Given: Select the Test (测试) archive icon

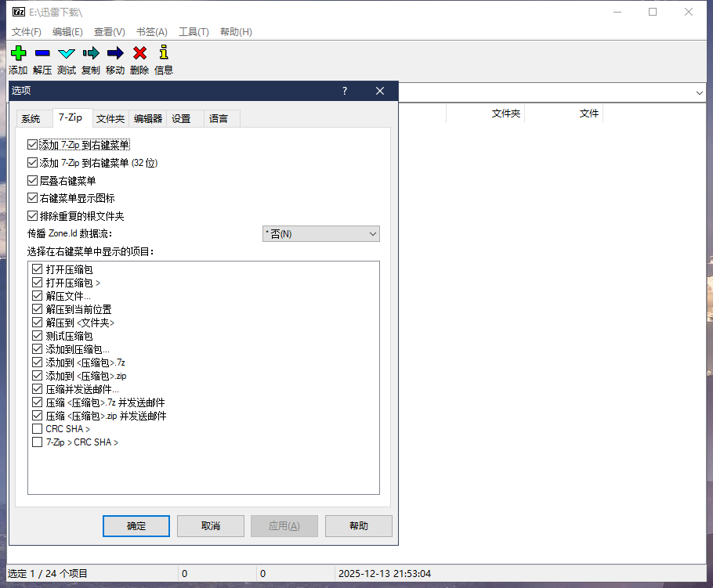Looking at the screenshot, I should 66,52.
